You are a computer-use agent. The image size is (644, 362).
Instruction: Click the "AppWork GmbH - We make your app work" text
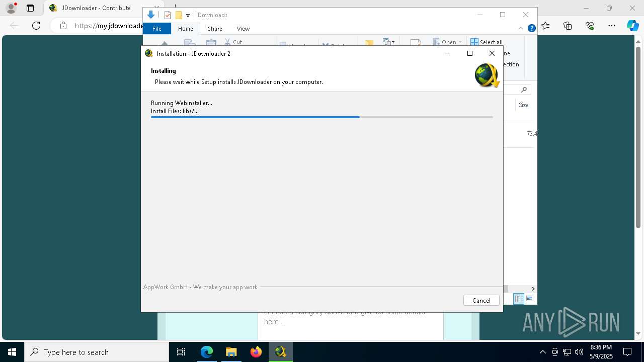click(200, 287)
